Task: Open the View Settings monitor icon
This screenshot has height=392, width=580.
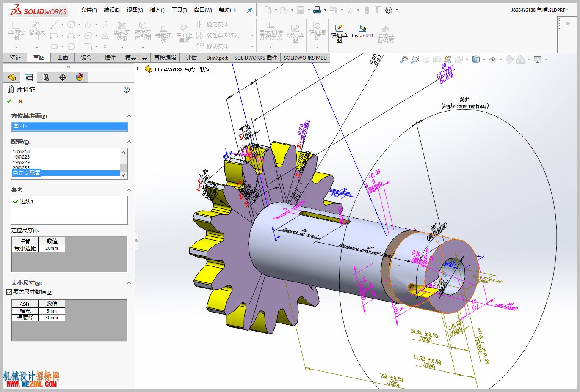Action: click(x=538, y=60)
